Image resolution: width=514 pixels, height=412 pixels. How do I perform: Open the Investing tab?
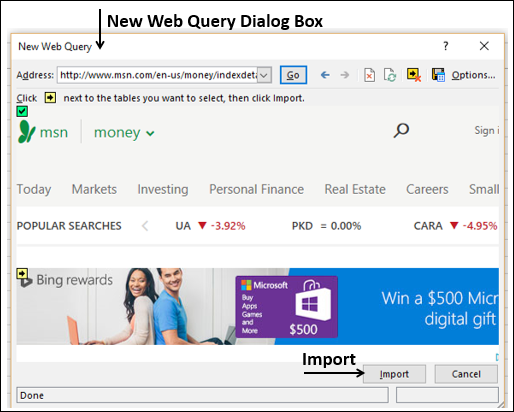click(x=163, y=189)
